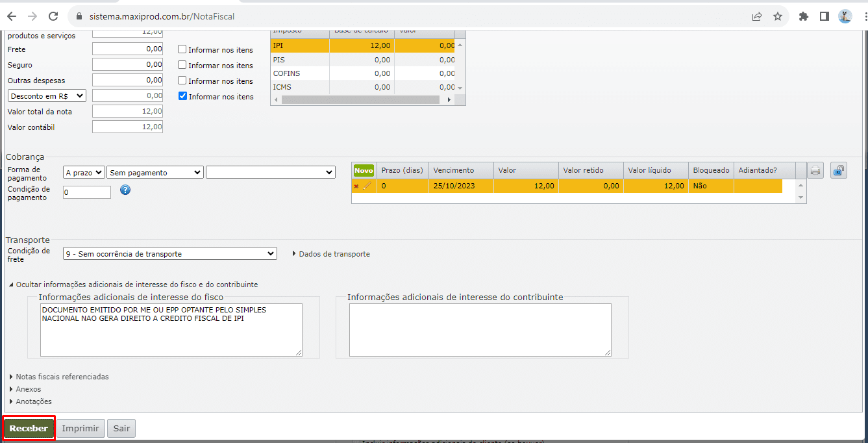
Task: Click the Condição de pagamento field
Action: click(87, 192)
